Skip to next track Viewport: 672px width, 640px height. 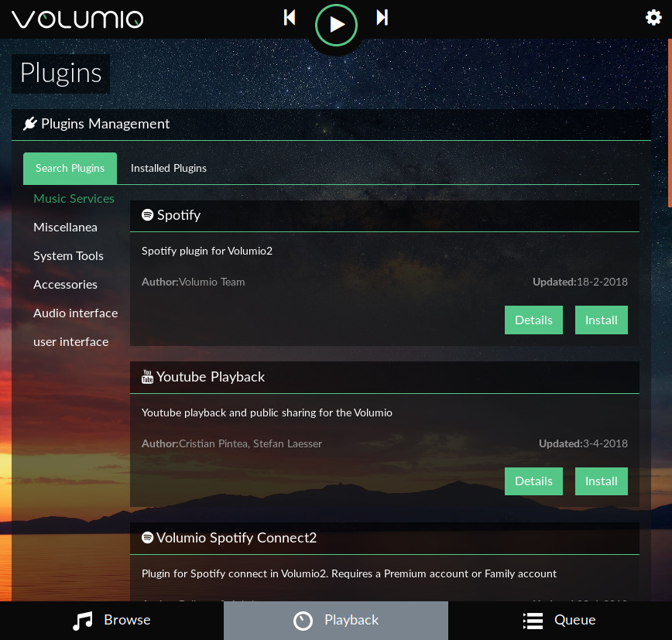[382, 18]
